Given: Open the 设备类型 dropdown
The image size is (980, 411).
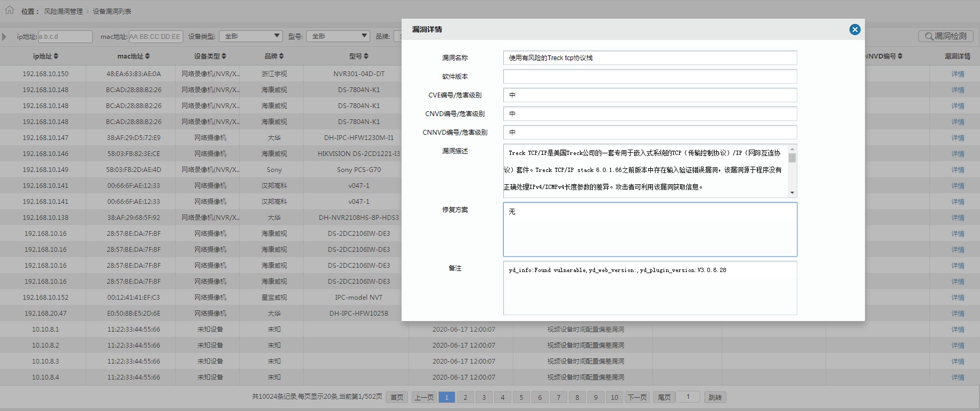Looking at the screenshot, I should click(250, 36).
